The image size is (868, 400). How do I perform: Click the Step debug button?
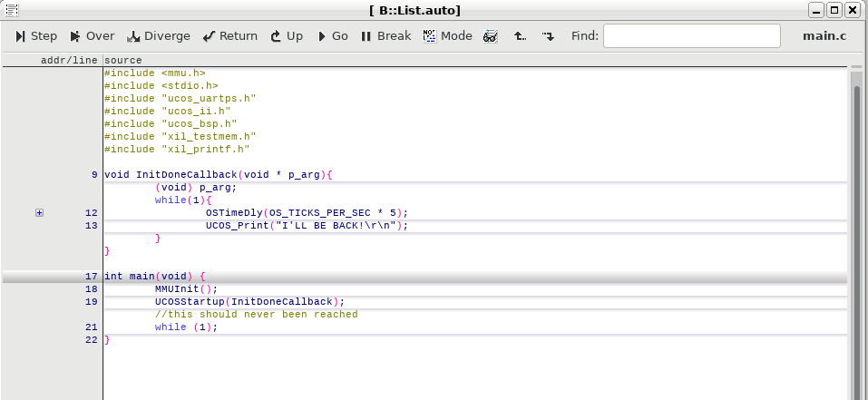coord(36,36)
